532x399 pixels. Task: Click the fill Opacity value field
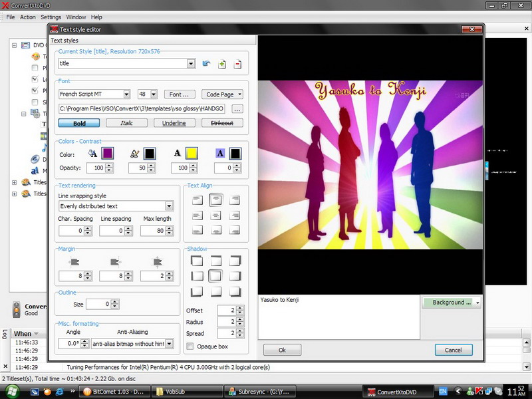click(x=96, y=168)
